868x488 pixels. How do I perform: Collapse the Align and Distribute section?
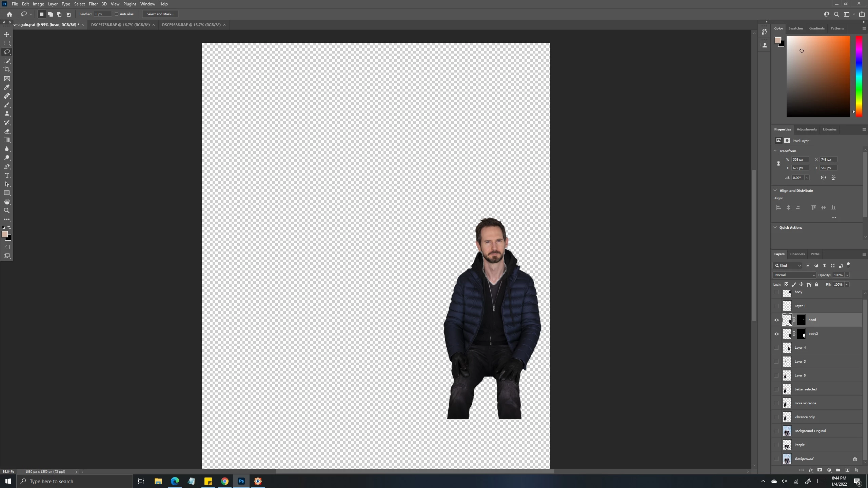coord(775,190)
